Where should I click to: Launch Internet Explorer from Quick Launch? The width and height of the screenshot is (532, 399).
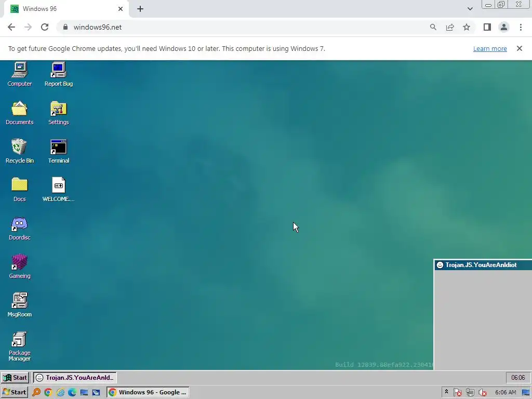(60, 392)
